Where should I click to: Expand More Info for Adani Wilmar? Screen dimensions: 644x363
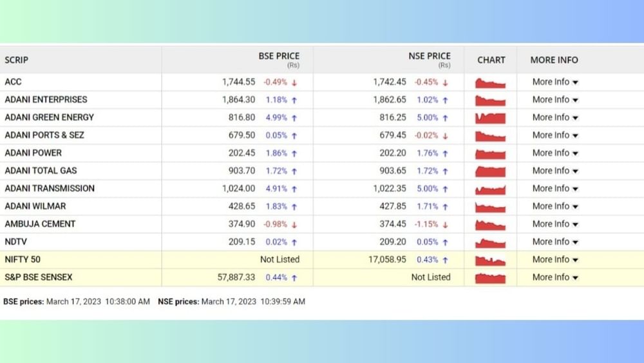(555, 206)
